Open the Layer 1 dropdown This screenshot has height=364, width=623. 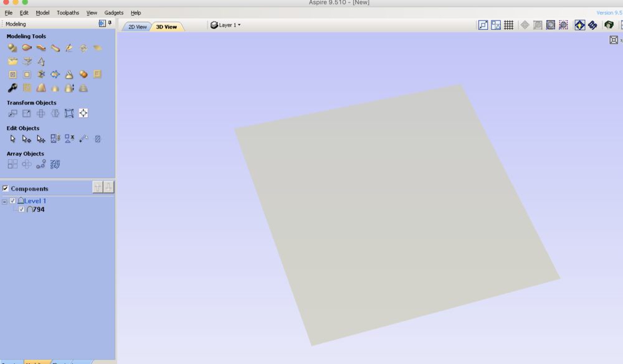click(x=226, y=26)
